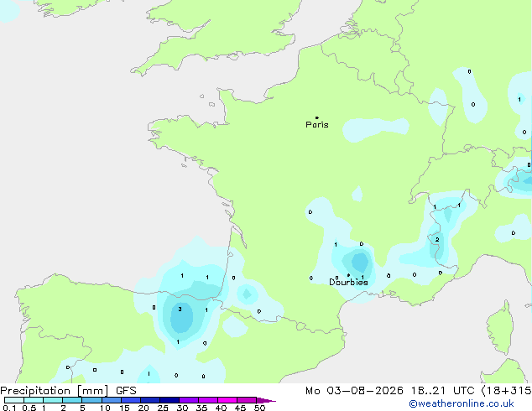Select the Paris location dot marker
The width and height of the screenshot is (532, 411).
tap(317, 117)
